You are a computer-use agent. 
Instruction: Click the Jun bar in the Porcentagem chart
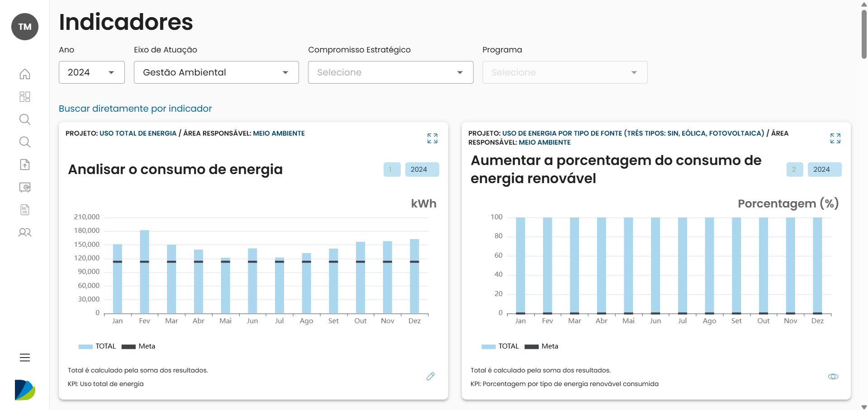(655, 265)
